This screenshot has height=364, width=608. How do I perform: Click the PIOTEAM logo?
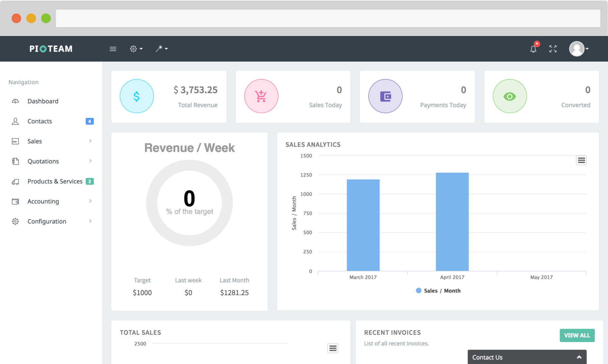click(51, 49)
